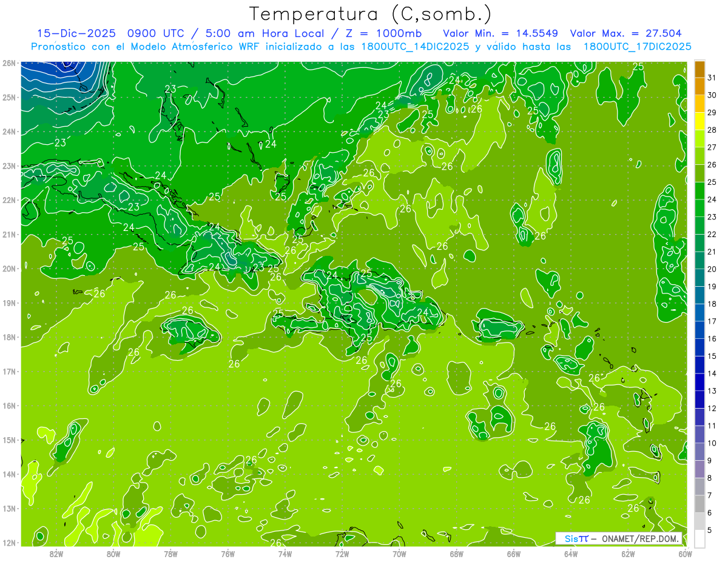Click the color bar scale value 31
Screen dimensions: 728x562
(x=712, y=78)
